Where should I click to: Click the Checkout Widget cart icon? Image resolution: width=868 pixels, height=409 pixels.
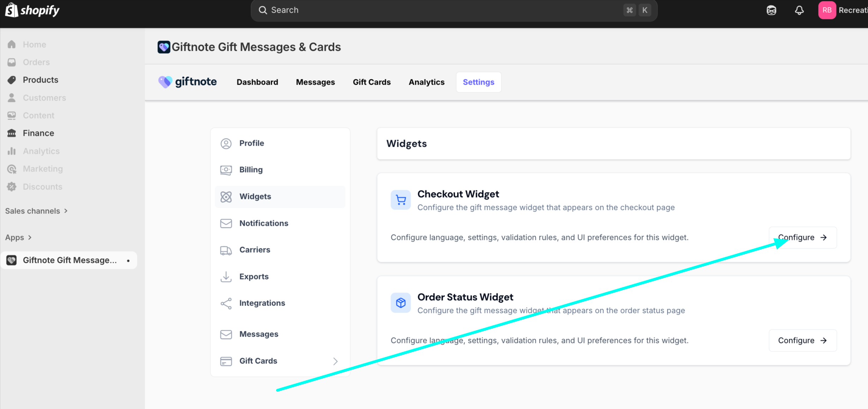[x=400, y=200]
